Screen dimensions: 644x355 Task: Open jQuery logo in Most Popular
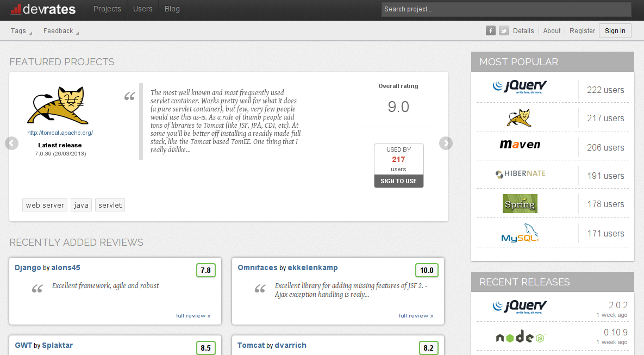(520, 86)
